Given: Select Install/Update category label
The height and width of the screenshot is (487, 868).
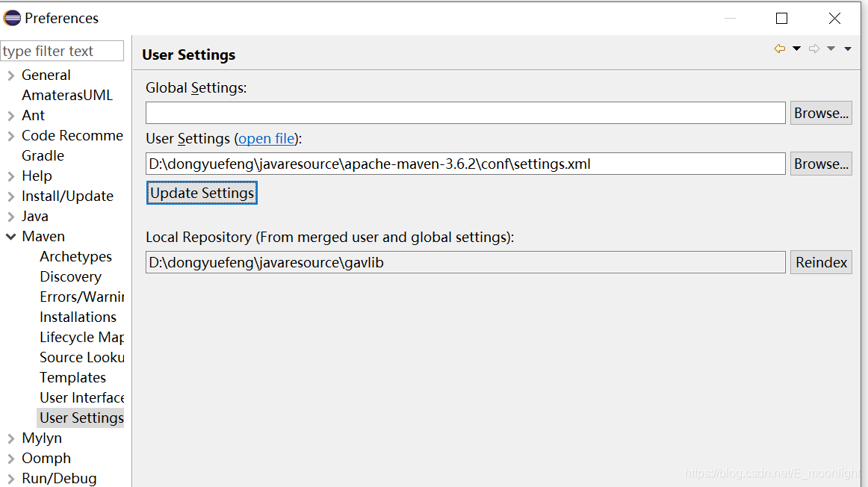Looking at the screenshot, I should (x=67, y=196).
